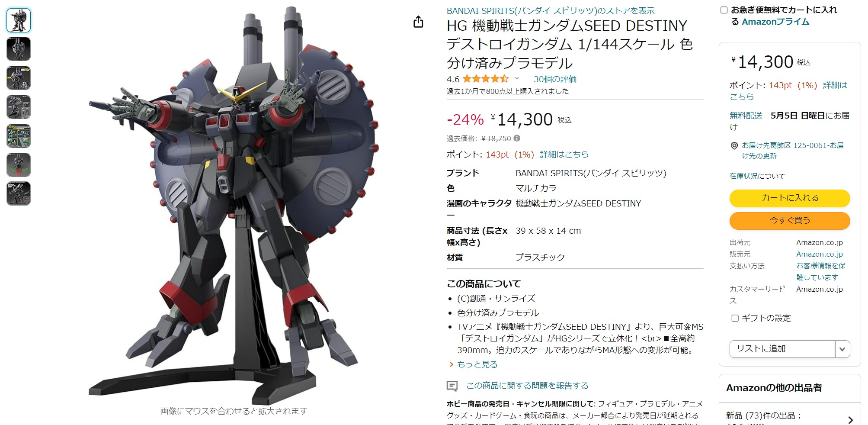Click 詳細はこちら points details link

(564, 155)
